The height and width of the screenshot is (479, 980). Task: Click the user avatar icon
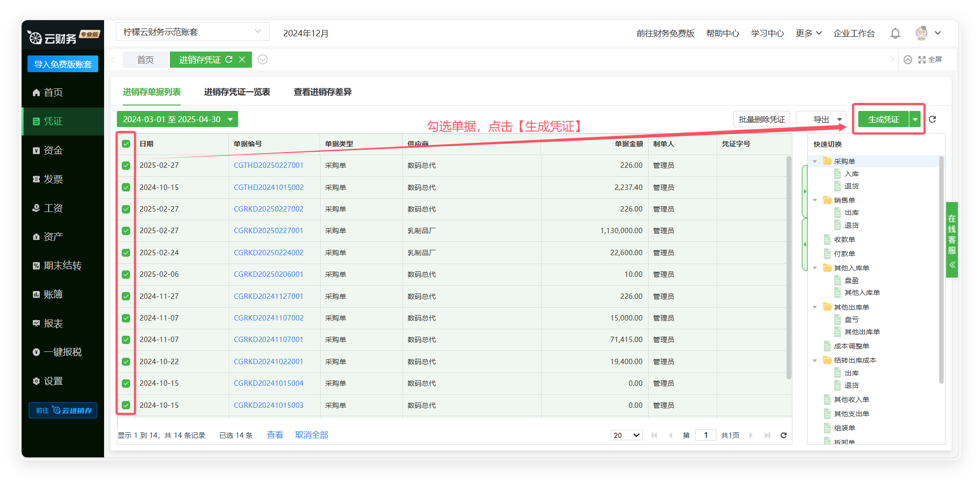tap(921, 33)
